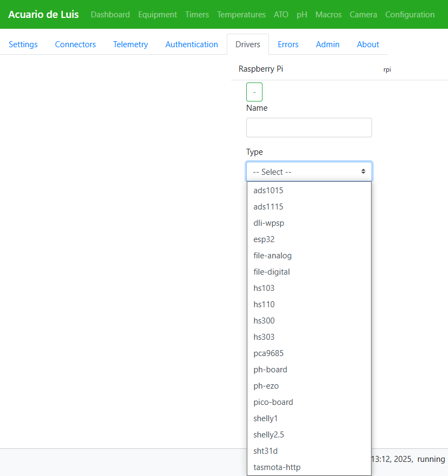
Task: Open ATO page
Action: pyautogui.click(x=281, y=15)
